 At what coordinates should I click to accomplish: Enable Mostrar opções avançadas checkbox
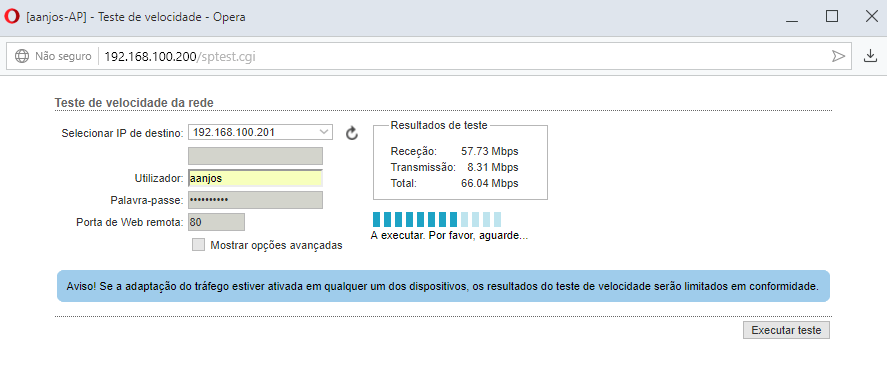point(198,245)
